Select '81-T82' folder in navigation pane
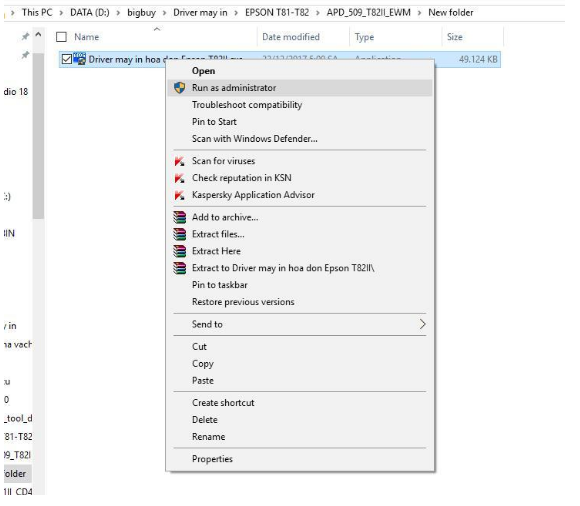The height and width of the screenshot is (506, 580). (18, 437)
